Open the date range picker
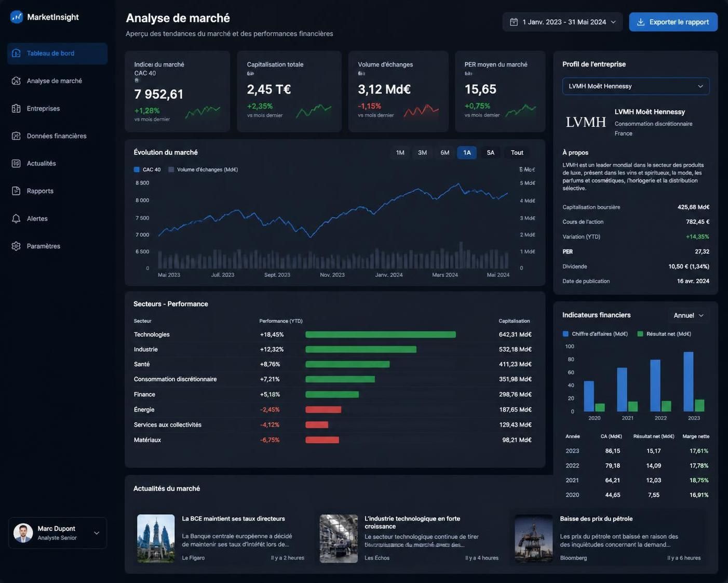This screenshot has height=583, width=728. [562, 22]
